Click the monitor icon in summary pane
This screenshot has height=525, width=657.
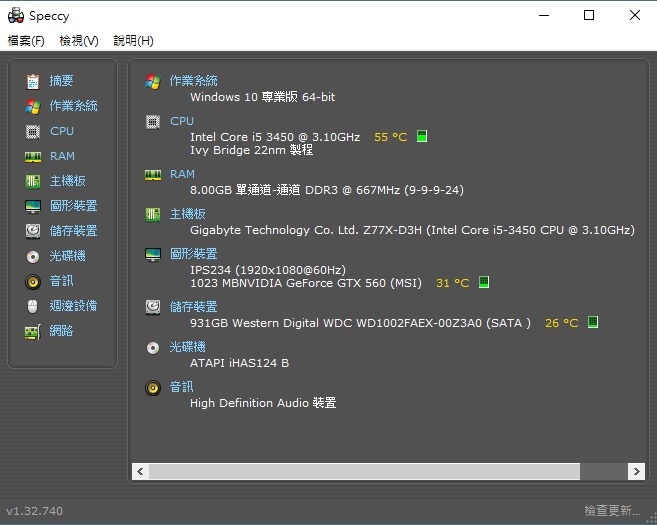pyautogui.click(x=153, y=254)
